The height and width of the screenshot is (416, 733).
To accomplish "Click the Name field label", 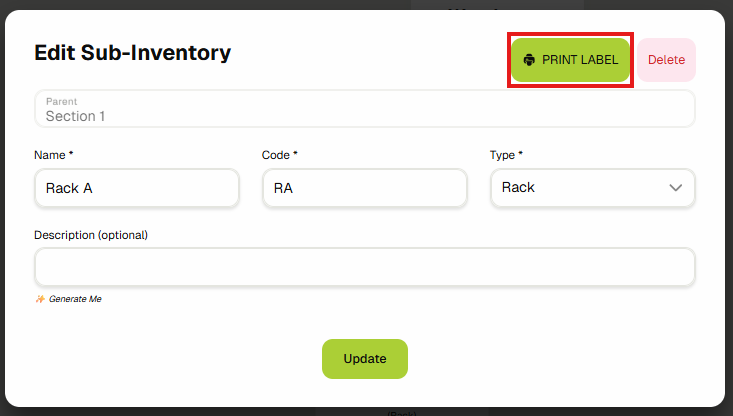I will coord(52,155).
